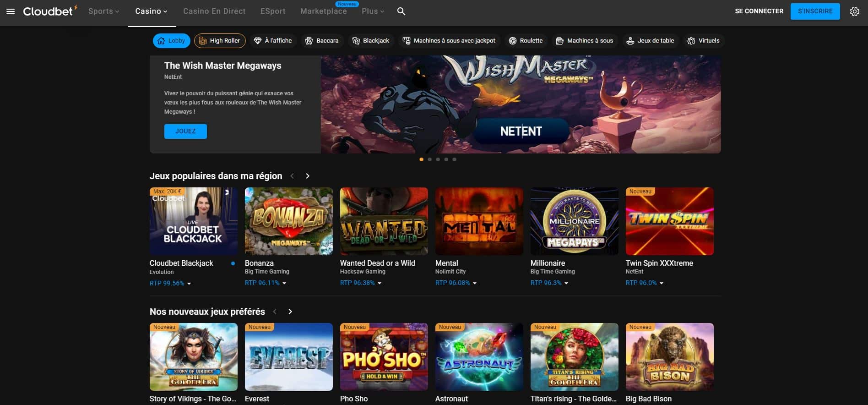Click 'Evolution' provider text

(162, 272)
